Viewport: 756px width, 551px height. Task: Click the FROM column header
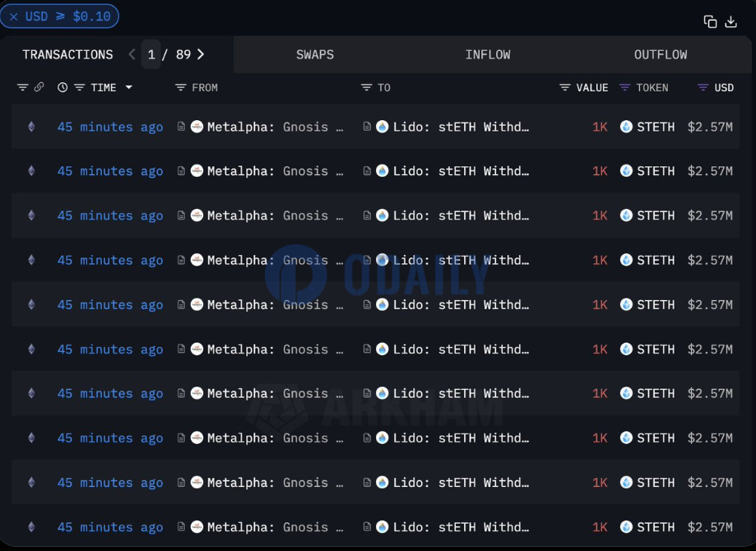pyautogui.click(x=205, y=88)
